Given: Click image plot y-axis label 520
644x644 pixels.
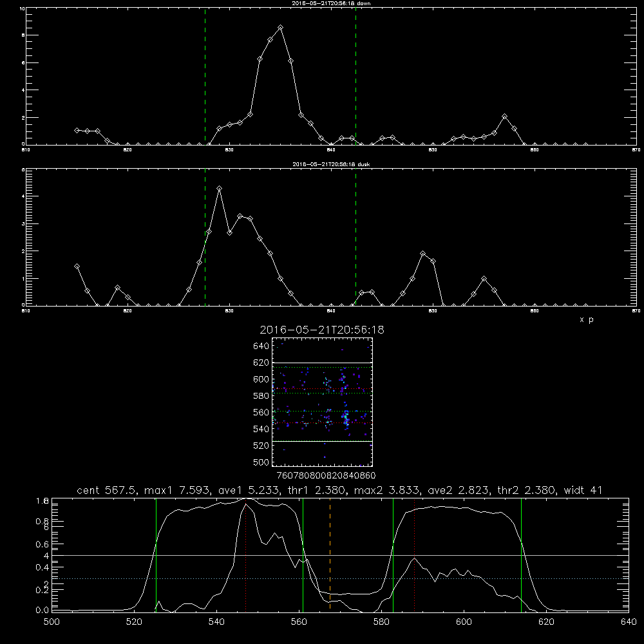Looking at the screenshot, I should click(x=261, y=446).
